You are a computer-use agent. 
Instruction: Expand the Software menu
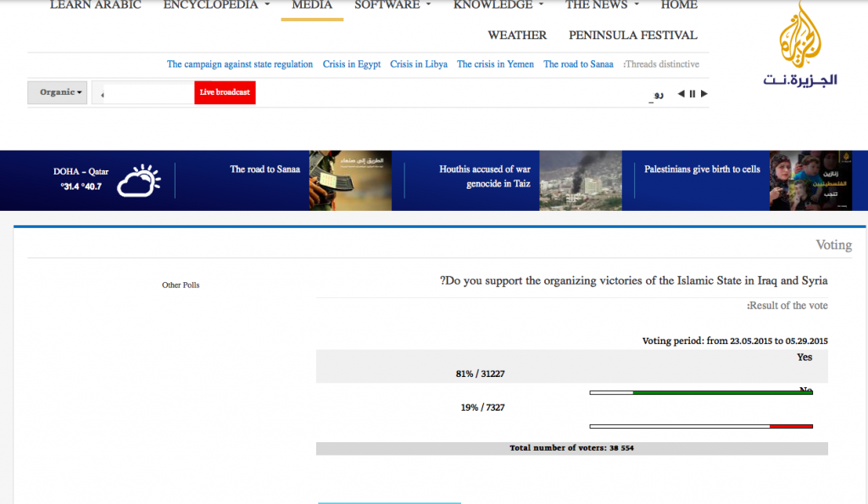tap(392, 6)
